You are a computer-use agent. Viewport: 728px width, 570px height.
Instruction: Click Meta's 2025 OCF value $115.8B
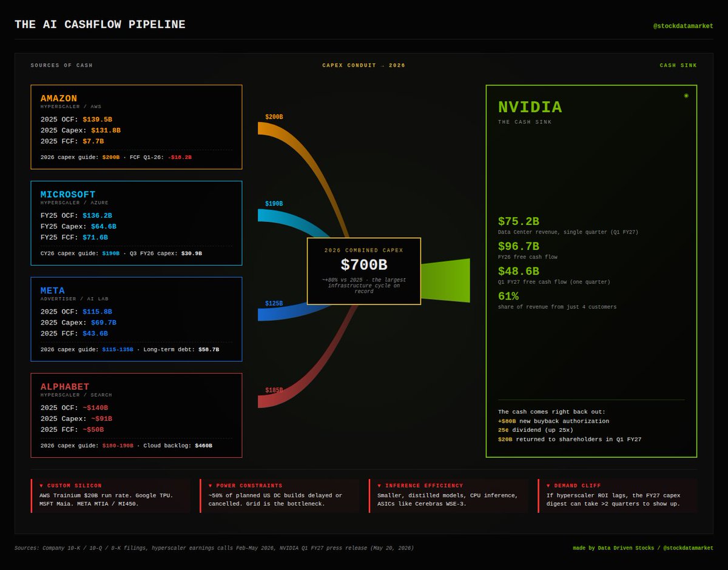pyautogui.click(x=98, y=312)
